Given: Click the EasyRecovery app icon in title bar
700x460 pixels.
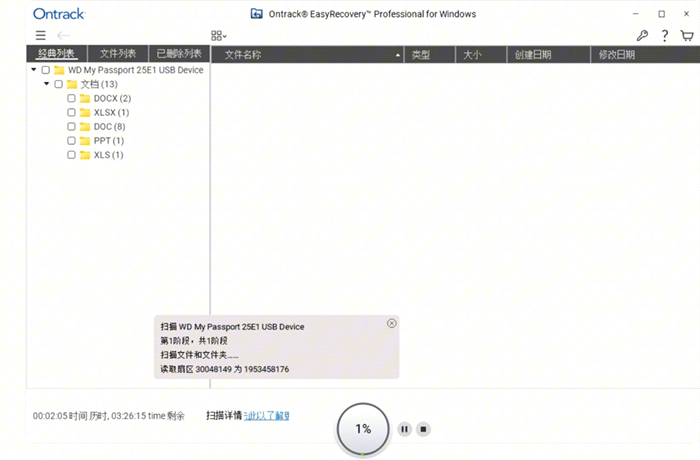Looking at the screenshot, I should coord(256,14).
